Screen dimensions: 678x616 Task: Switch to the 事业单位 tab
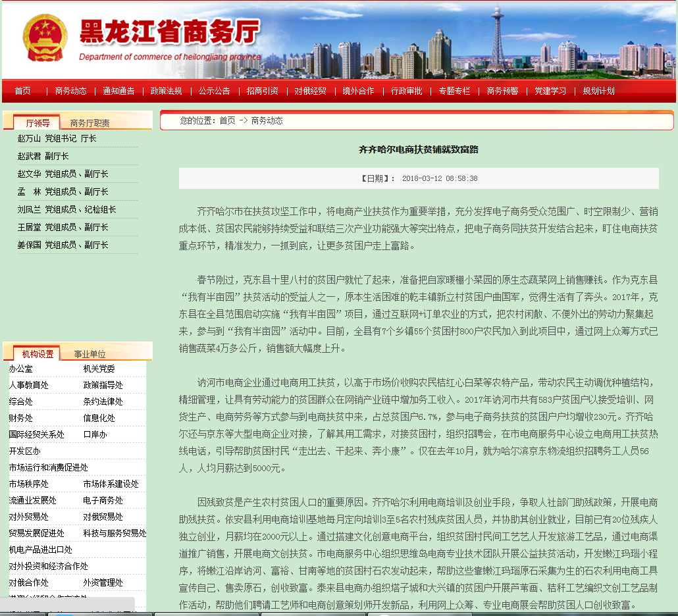tap(90, 354)
